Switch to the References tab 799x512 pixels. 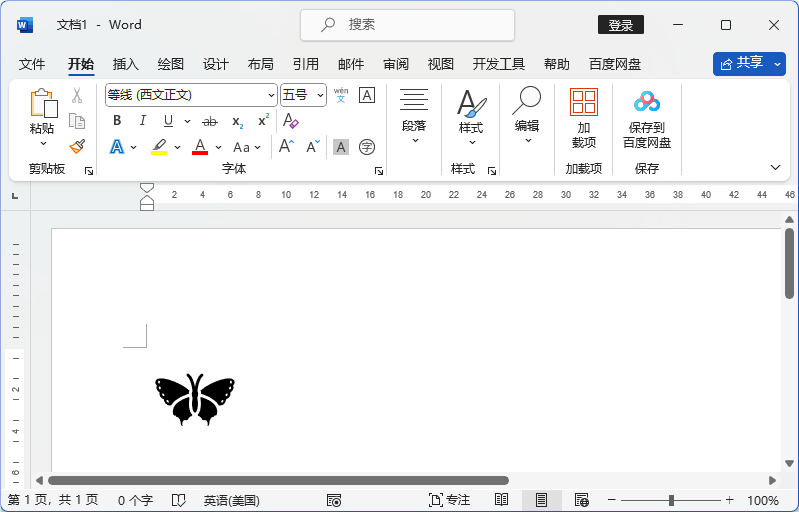coord(306,64)
